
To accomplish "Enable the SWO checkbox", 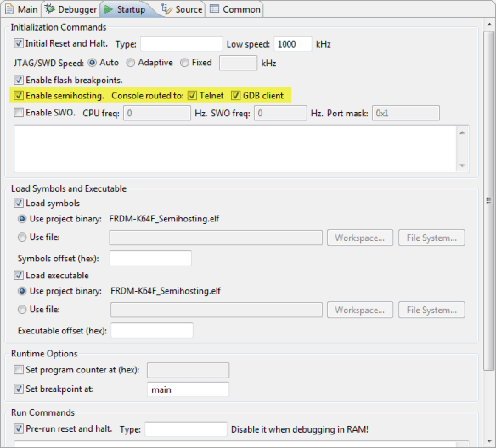I will (19, 113).
